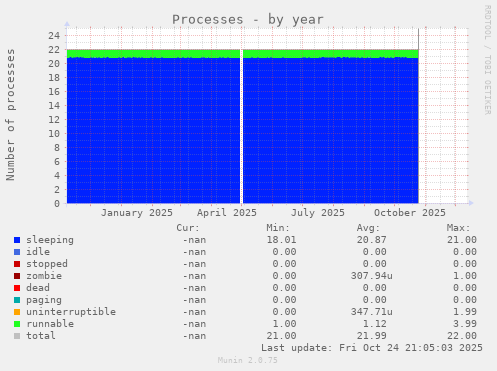This screenshot has width=497, height=371.
Task: Click the idle legend color swatch
Action: click(x=17, y=252)
